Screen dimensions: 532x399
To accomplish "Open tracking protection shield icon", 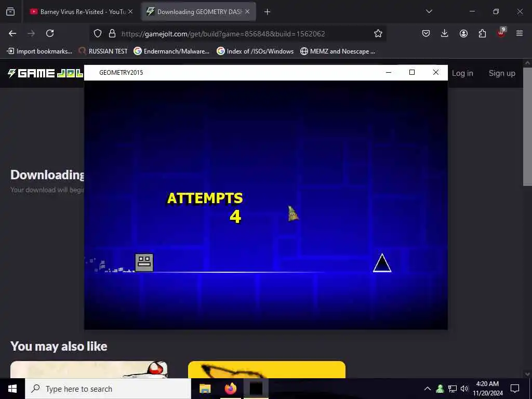I will (98, 33).
